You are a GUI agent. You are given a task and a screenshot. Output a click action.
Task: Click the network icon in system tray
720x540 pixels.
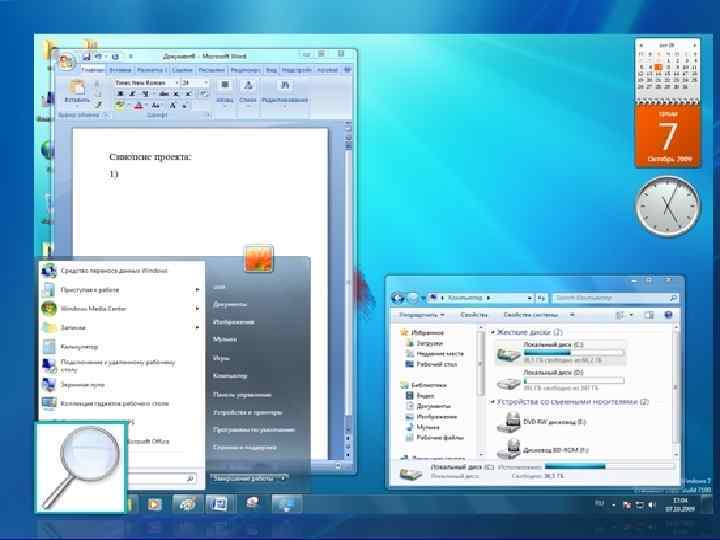pos(639,505)
